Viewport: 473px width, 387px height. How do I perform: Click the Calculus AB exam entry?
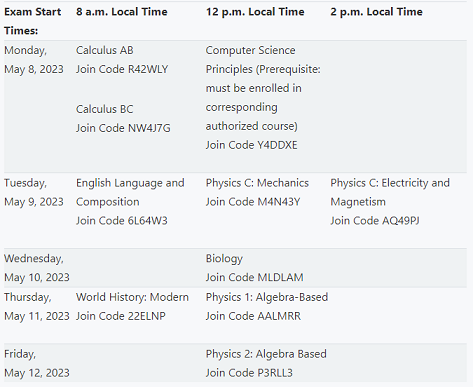click(105, 50)
